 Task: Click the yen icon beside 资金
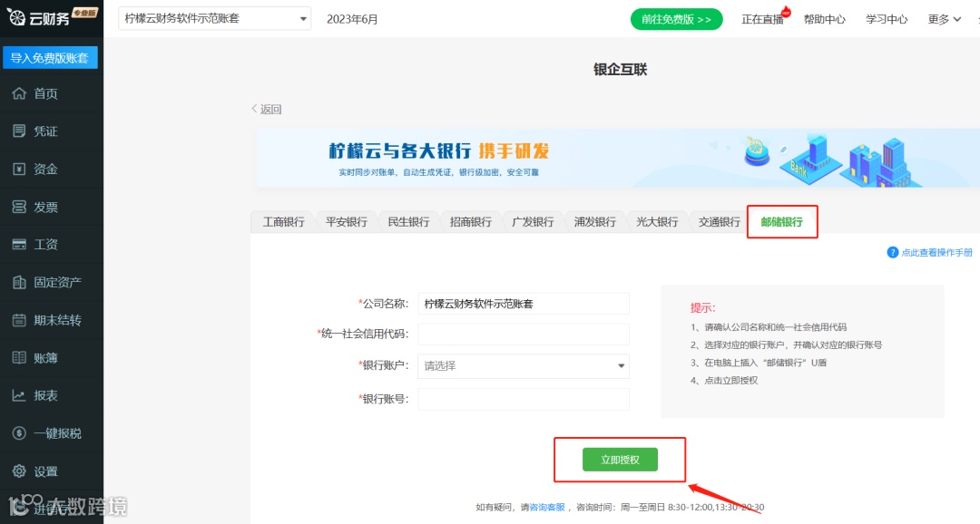coord(19,169)
